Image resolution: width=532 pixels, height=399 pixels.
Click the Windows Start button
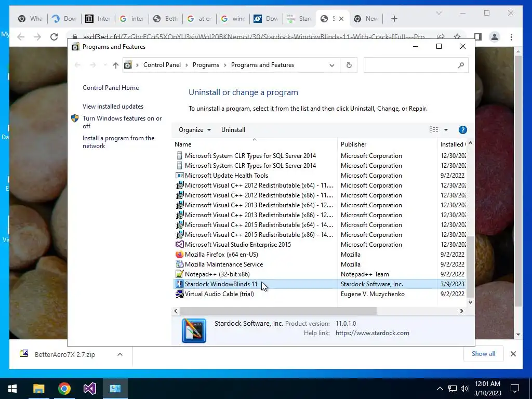[x=12, y=389]
